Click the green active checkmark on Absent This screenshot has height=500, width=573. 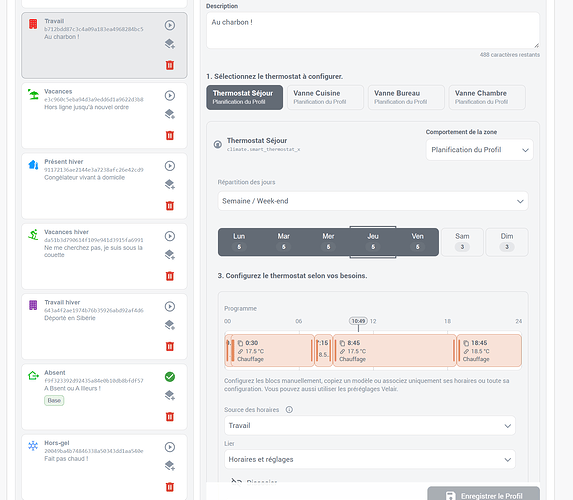170,376
